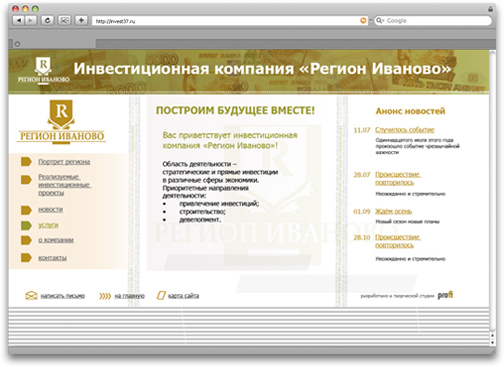Open the Случилось событие news link
Screen dimensions: 504x367
(405, 130)
